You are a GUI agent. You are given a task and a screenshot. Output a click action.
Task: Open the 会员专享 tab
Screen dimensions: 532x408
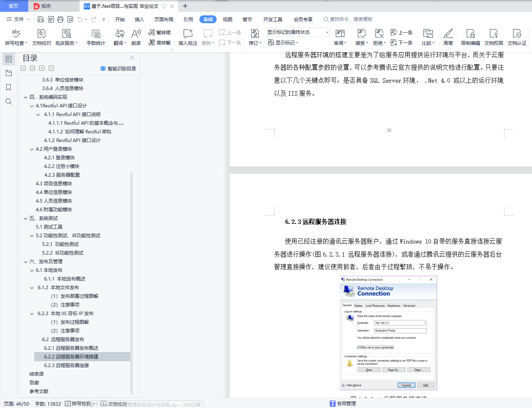point(303,19)
